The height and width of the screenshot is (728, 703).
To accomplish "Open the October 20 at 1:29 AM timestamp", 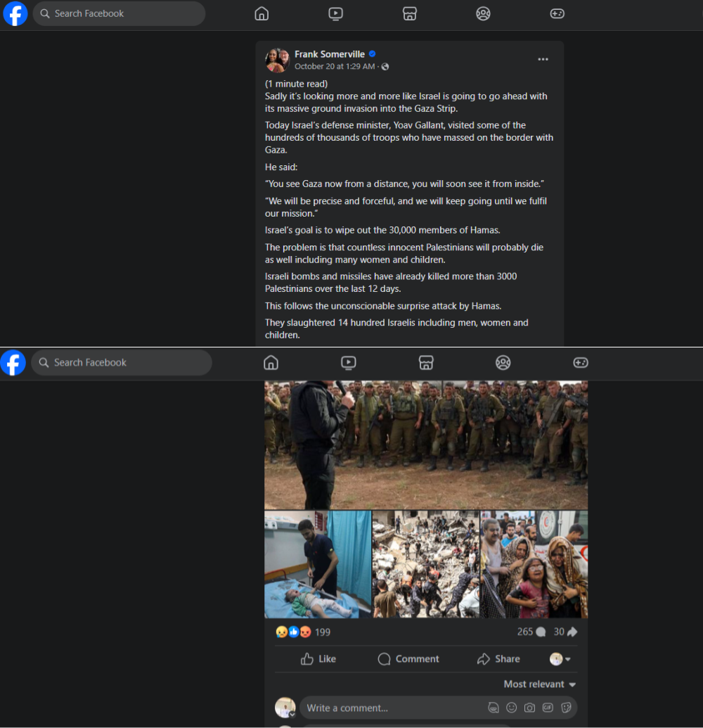I will [x=335, y=66].
